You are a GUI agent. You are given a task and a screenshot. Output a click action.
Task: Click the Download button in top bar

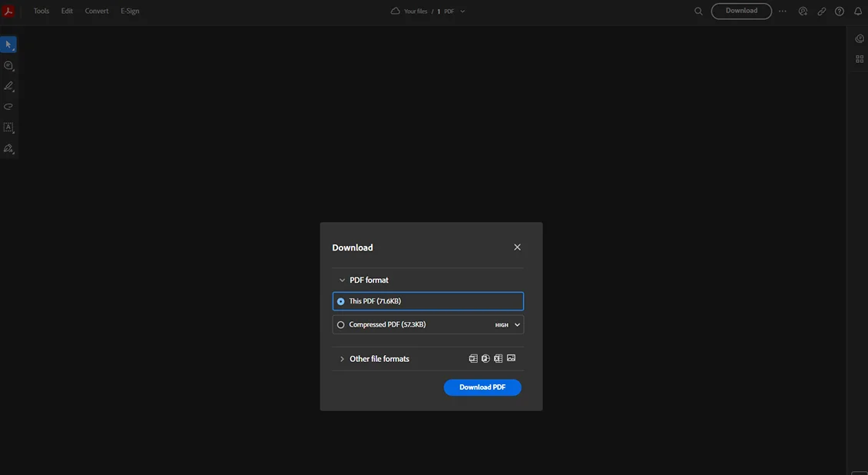click(x=741, y=11)
